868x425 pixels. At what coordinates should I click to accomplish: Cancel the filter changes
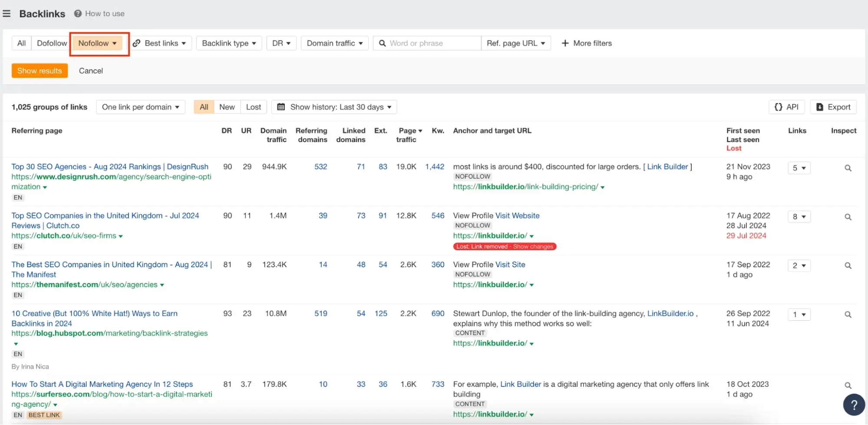pyautogui.click(x=91, y=71)
